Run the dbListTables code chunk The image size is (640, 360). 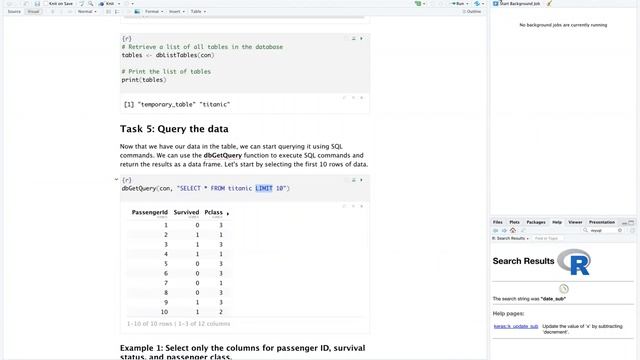[x=361, y=38]
